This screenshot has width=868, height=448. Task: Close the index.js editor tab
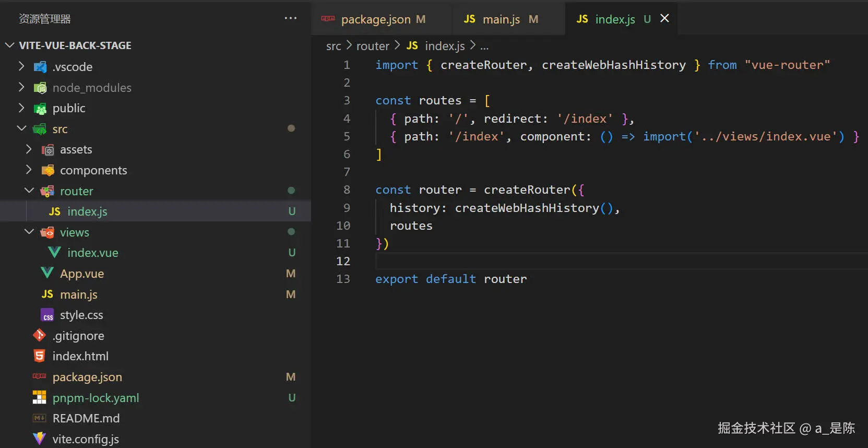(664, 18)
